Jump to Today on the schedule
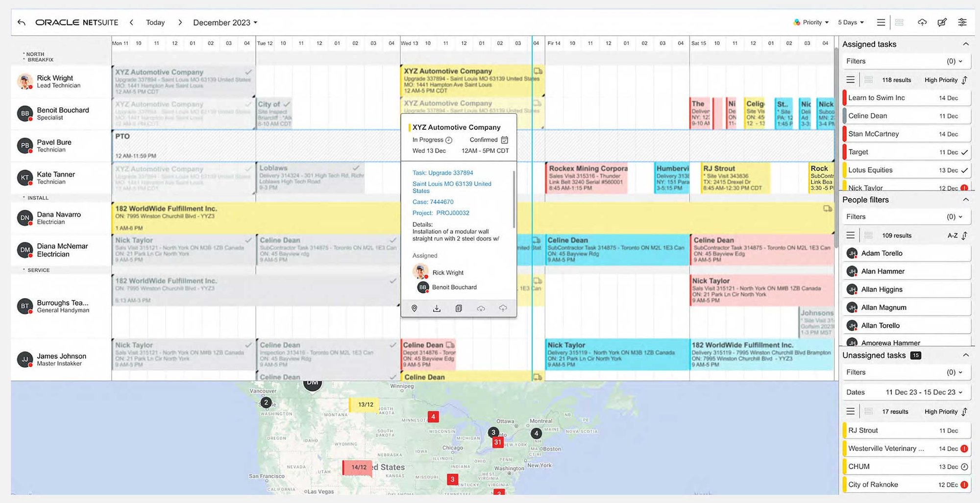980x503 pixels. pyautogui.click(x=155, y=23)
